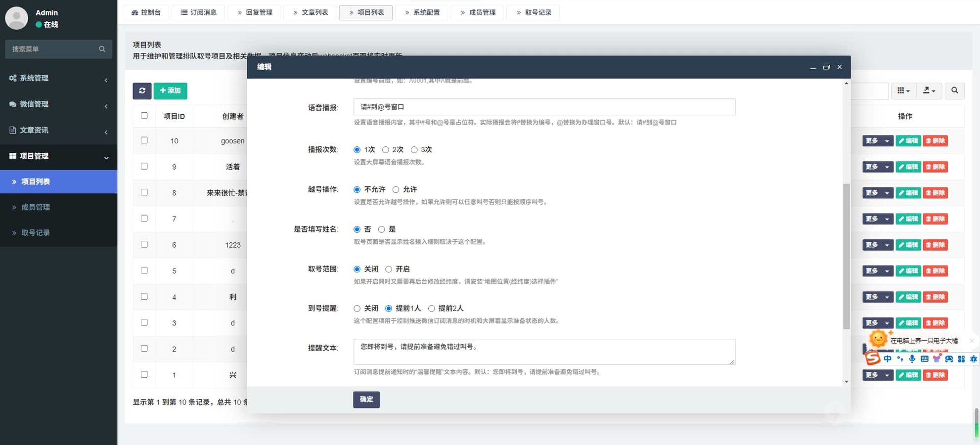Click the search icon in sidebar menu search
Image resolution: width=980 pixels, height=445 pixels.
point(102,49)
